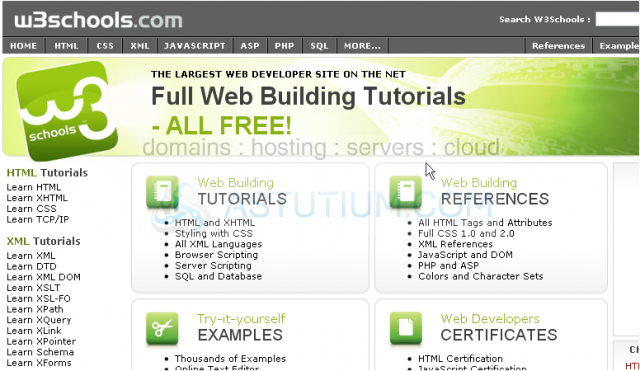This screenshot has height=371, width=640.
Task: Open the JAVASCRIPT navigation tab
Action: (x=195, y=46)
